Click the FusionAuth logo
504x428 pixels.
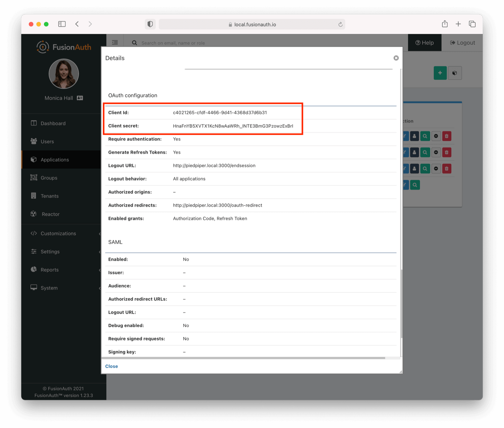click(x=64, y=47)
